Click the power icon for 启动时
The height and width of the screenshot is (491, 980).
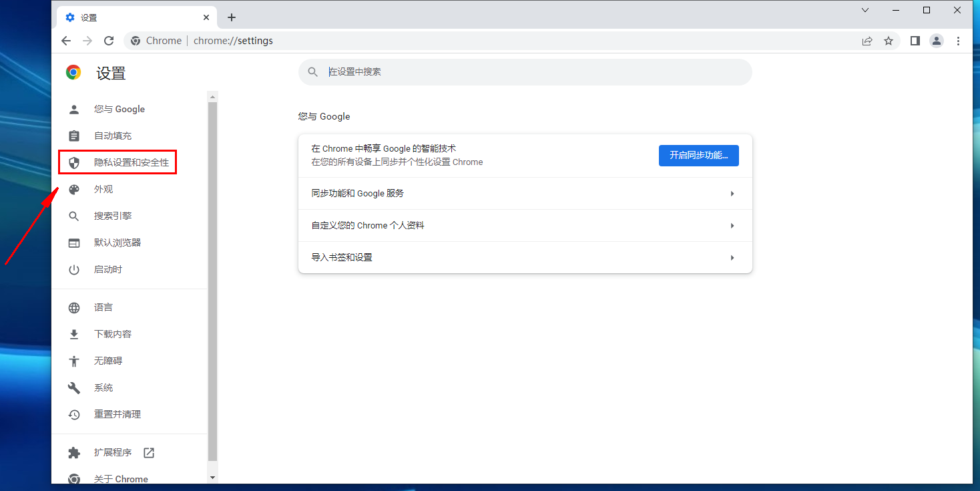pyautogui.click(x=74, y=270)
